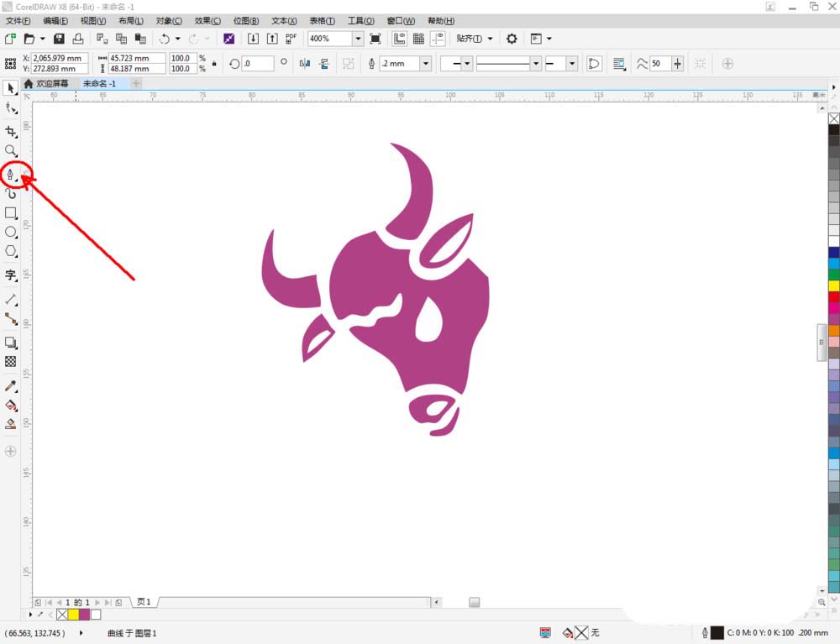The image size is (840, 644).
Task: Select the Pick tool in the toolbox
Action: pos(11,88)
